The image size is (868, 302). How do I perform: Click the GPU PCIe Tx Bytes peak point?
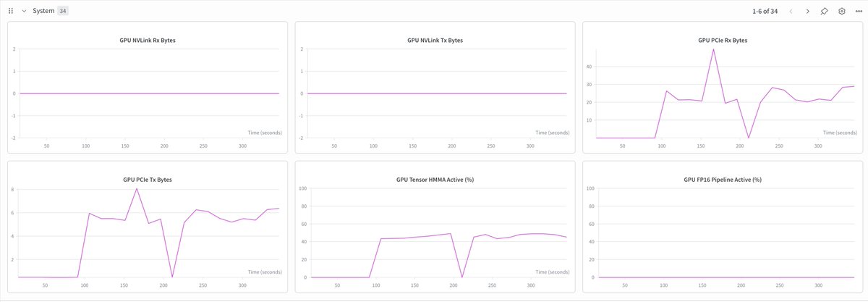pos(136,189)
